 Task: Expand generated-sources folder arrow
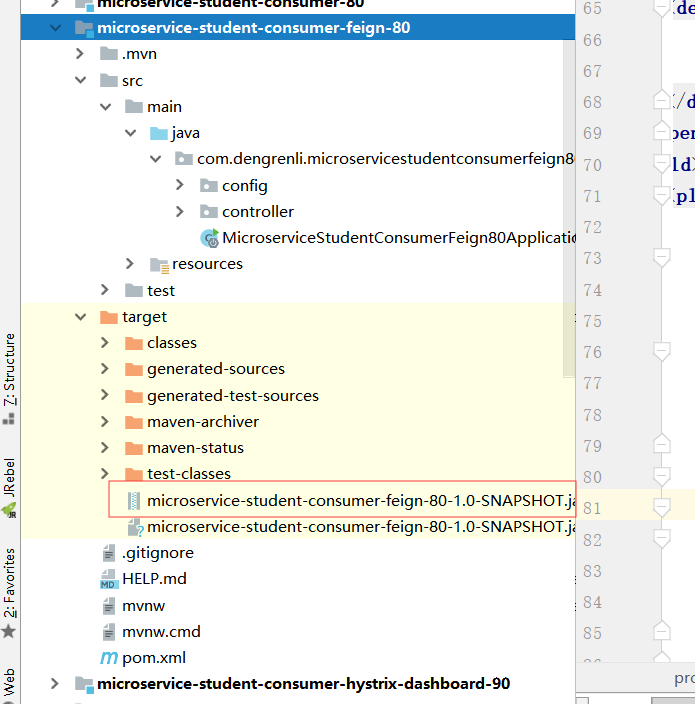tap(105, 369)
